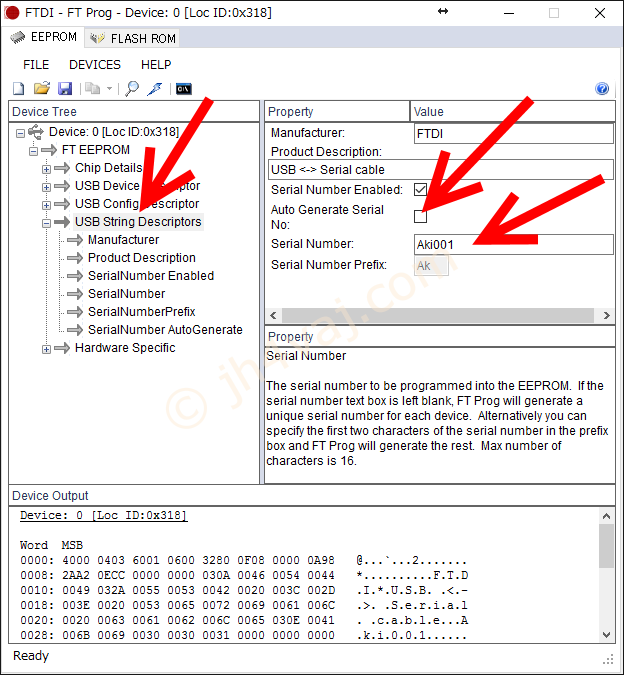
Task: Expand the Chip Details node
Action: [46, 169]
